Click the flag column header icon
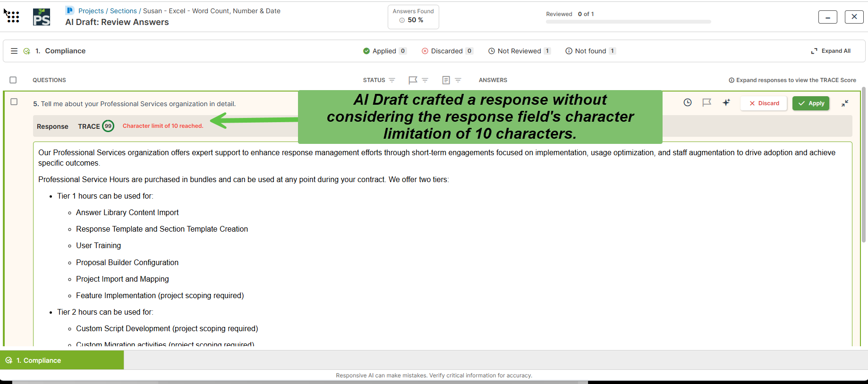This screenshot has height=384, width=868. 413,80
